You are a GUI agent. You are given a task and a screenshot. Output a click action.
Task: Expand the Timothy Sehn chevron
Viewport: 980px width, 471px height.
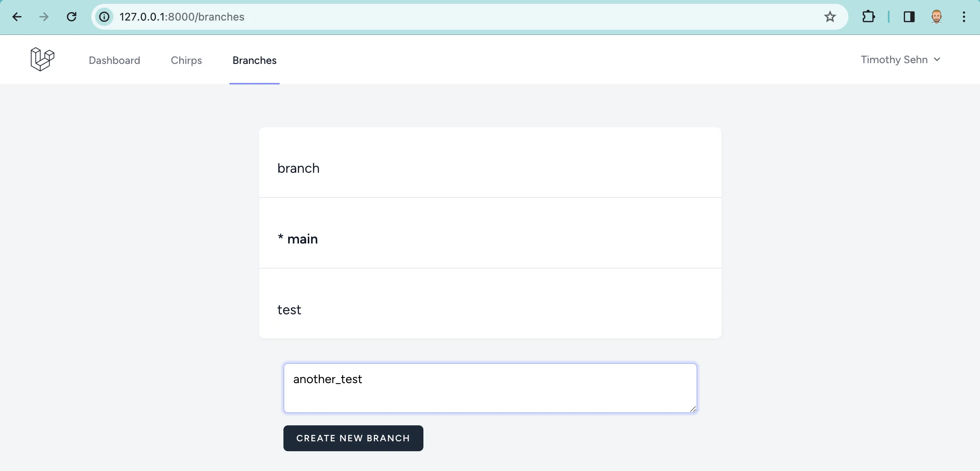pos(937,60)
